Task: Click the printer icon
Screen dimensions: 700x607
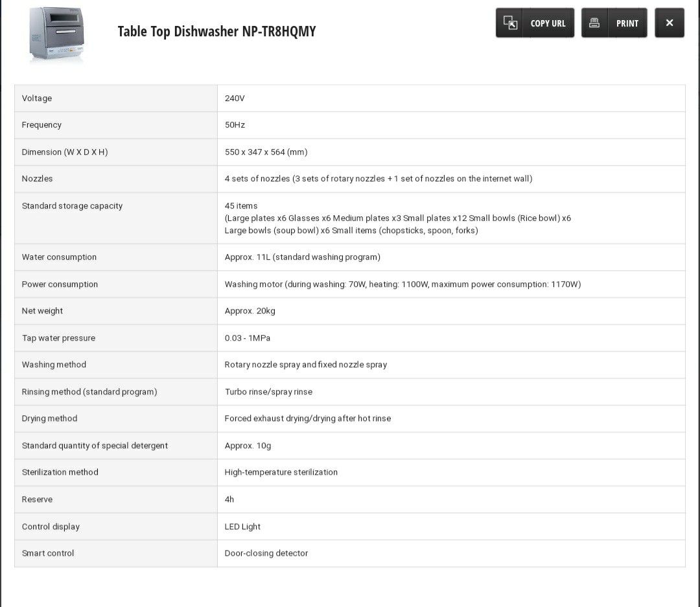Action: pyautogui.click(x=594, y=23)
